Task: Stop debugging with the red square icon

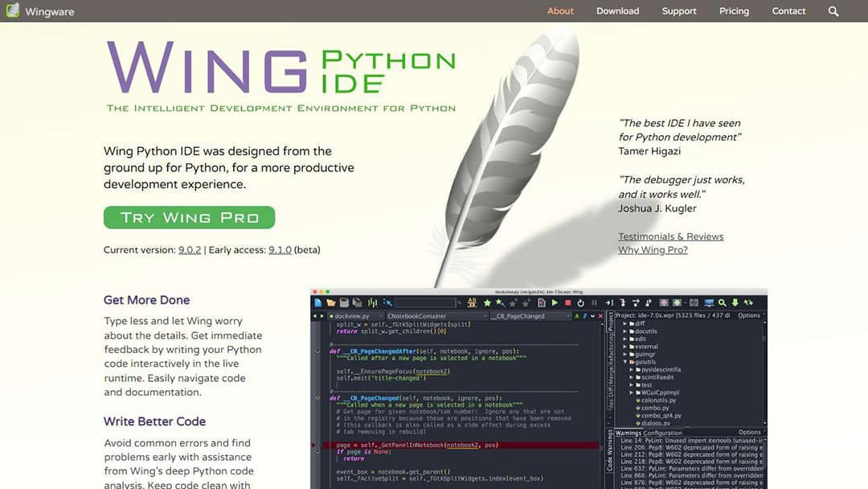Action: click(x=568, y=303)
